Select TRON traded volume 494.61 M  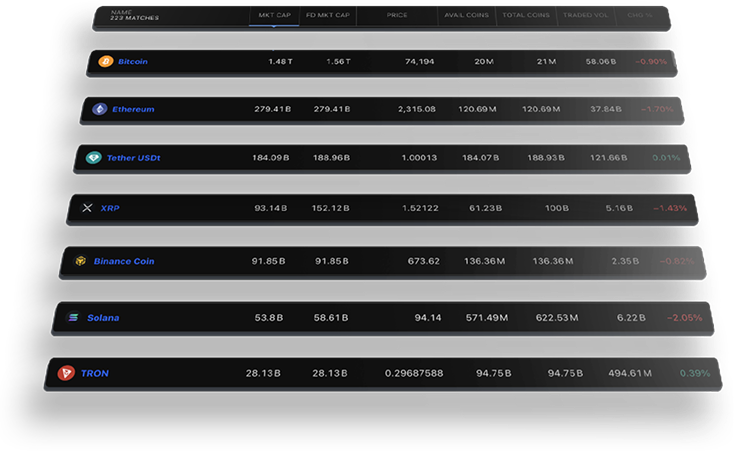630,373
